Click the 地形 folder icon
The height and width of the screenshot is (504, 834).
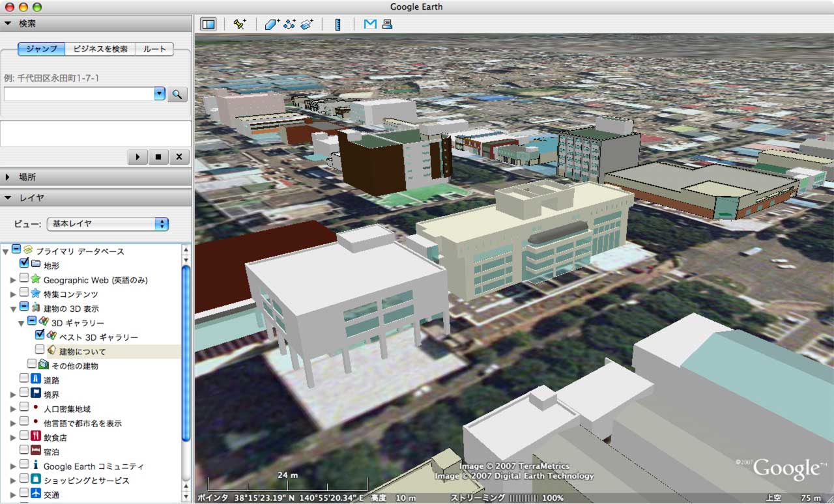click(35, 264)
